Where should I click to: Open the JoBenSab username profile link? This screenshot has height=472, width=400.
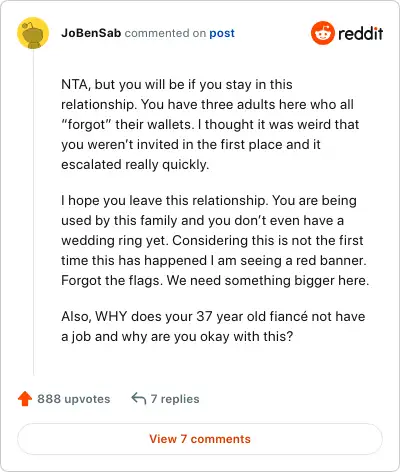pos(91,33)
